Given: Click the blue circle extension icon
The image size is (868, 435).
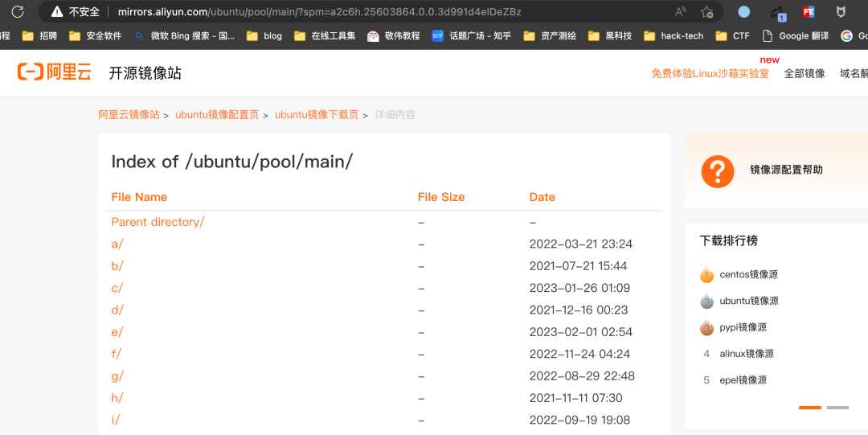Looking at the screenshot, I should pos(744,11).
